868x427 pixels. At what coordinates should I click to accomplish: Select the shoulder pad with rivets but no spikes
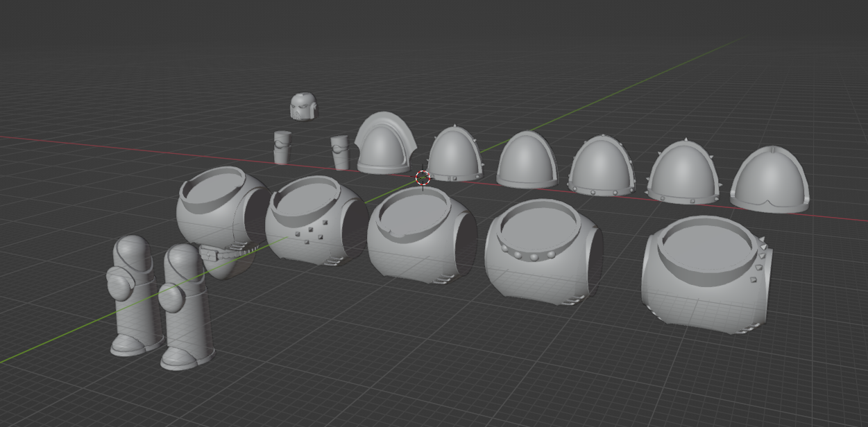click(602, 166)
